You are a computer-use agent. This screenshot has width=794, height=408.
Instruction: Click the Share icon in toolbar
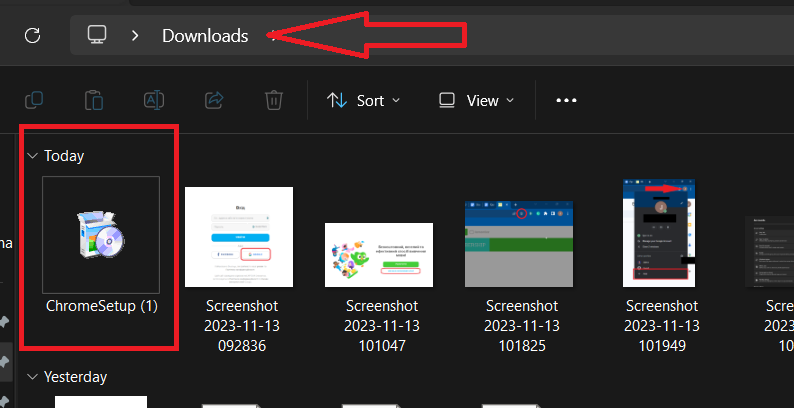pyautogui.click(x=214, y=100)
